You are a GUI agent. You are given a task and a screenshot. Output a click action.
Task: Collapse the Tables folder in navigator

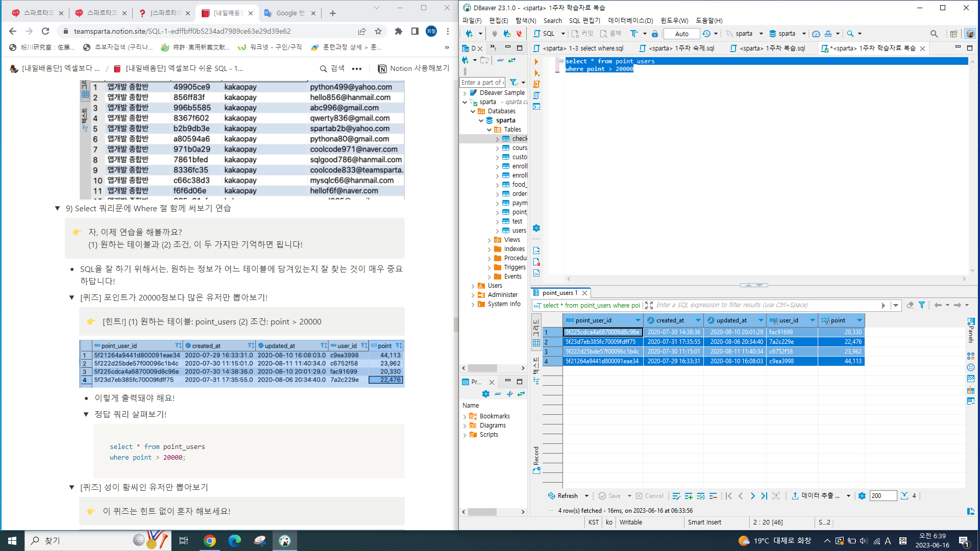(489, 130)
